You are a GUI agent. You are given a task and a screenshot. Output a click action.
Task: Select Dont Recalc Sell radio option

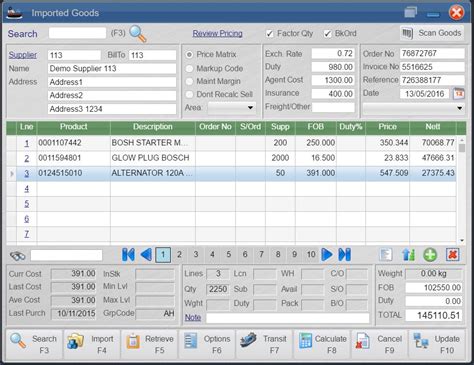(189, 94)
